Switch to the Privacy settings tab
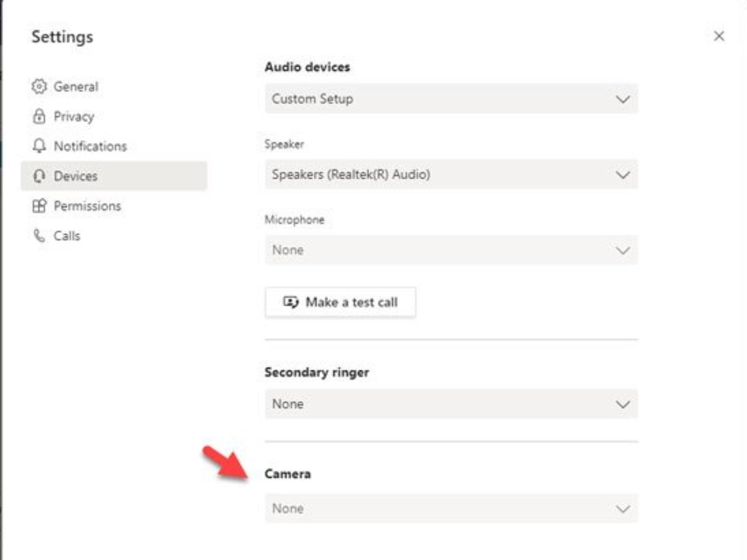Image resolution: width=747 pixels, height=560 pixels. tap(73, 116)
